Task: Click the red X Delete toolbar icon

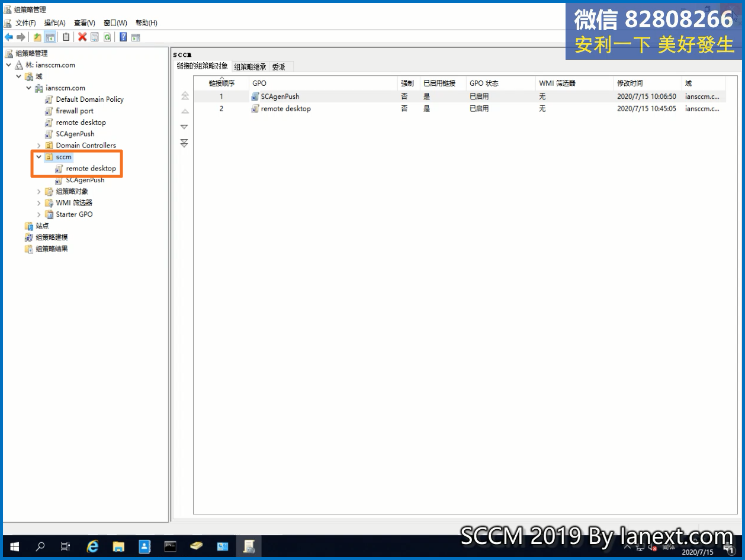Action: click(82, 37)
